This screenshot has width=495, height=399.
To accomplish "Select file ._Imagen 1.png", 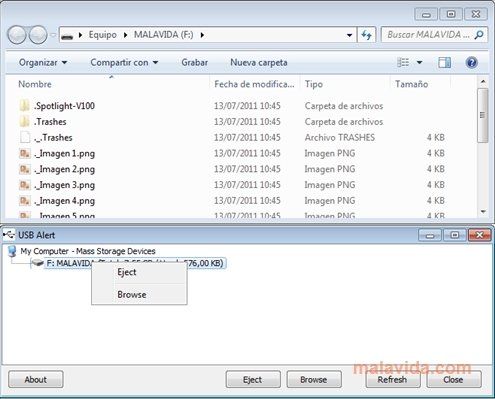I will pos(64,153).
